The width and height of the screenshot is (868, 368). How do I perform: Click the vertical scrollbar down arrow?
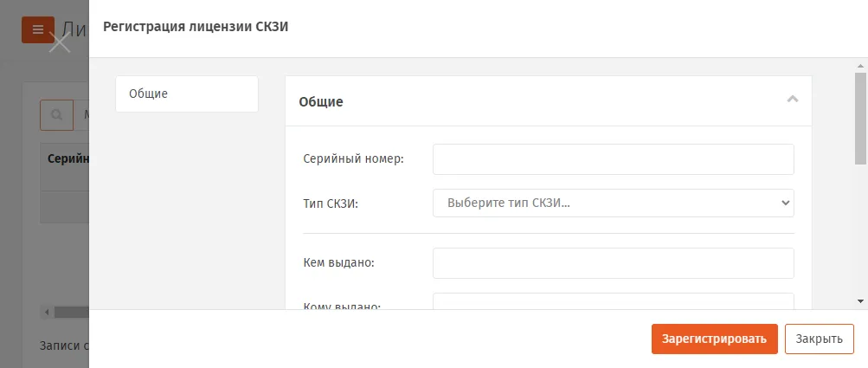click(x=860, y=301)
